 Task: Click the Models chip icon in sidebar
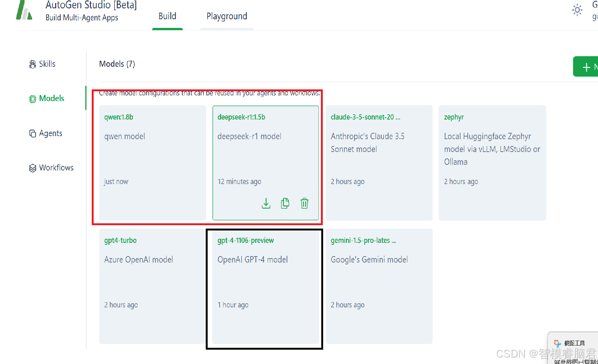(x=33, y=99)
